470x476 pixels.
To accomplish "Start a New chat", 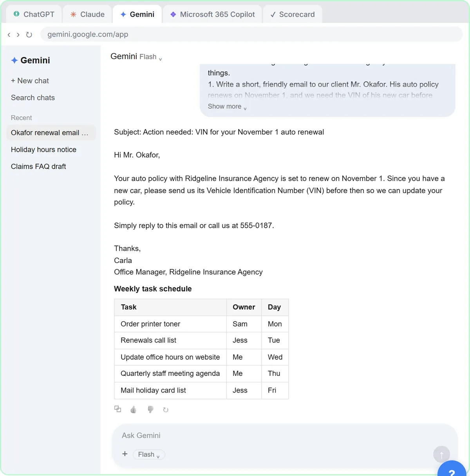I will click(x=30, y=81).
